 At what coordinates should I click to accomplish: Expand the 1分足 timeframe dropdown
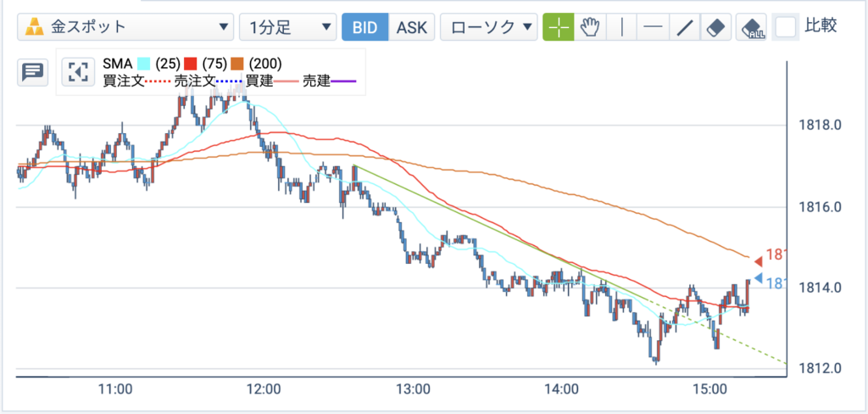pyautogui.click(x=288, y=27)
